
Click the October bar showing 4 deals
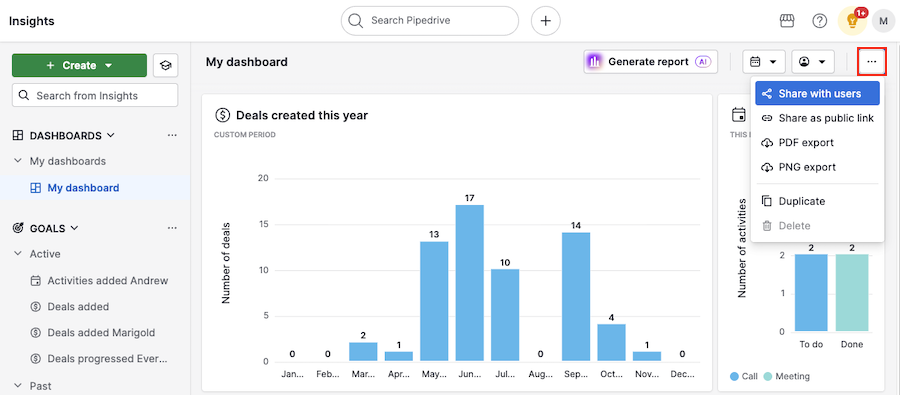click(x=611, y=343)
